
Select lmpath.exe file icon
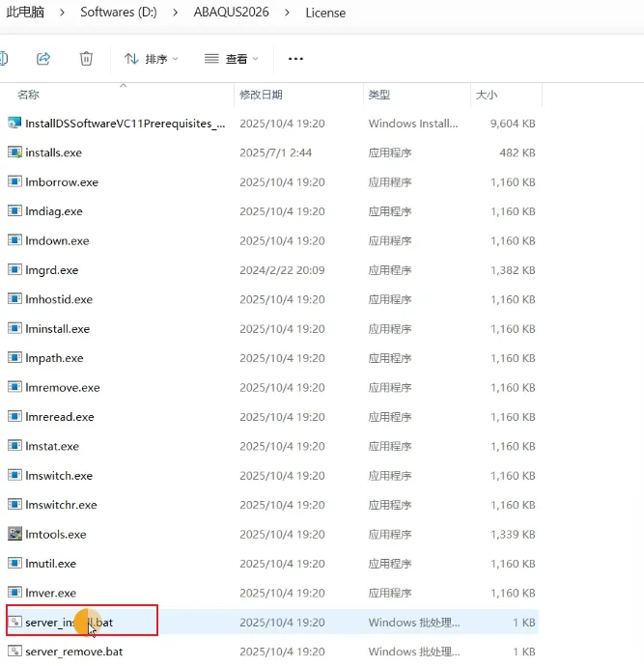[14, 358]
